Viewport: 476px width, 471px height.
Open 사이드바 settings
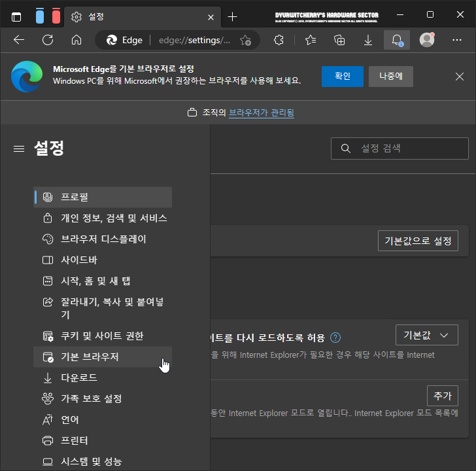103,260
